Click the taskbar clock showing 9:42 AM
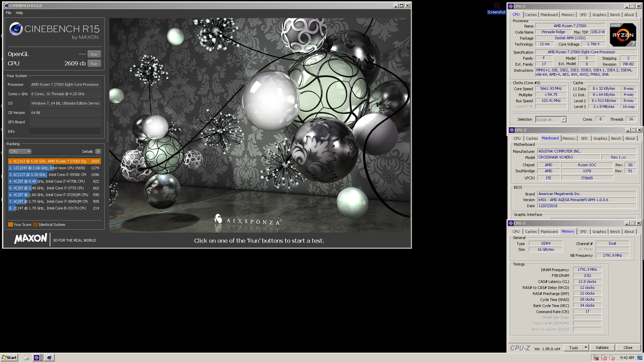This screenshot has width=644, height=362. pos(627,358)
